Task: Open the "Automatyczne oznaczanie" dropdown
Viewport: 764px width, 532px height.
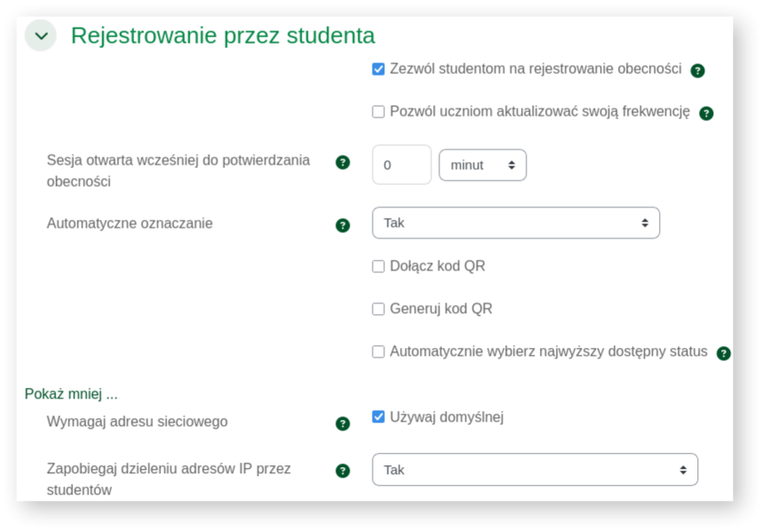Action: [516, 222]
